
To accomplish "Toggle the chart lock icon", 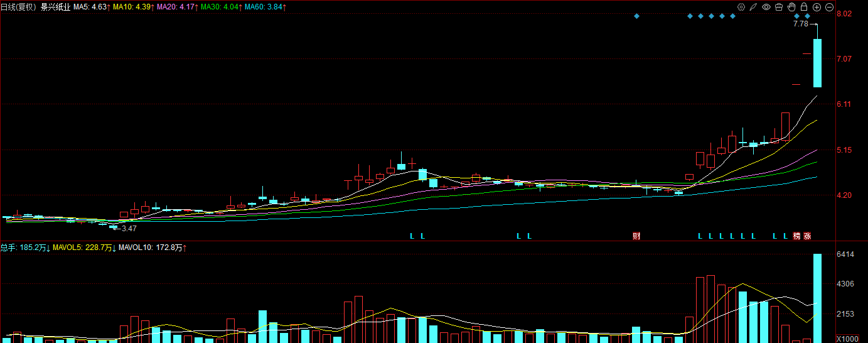I will click(804, 7).
